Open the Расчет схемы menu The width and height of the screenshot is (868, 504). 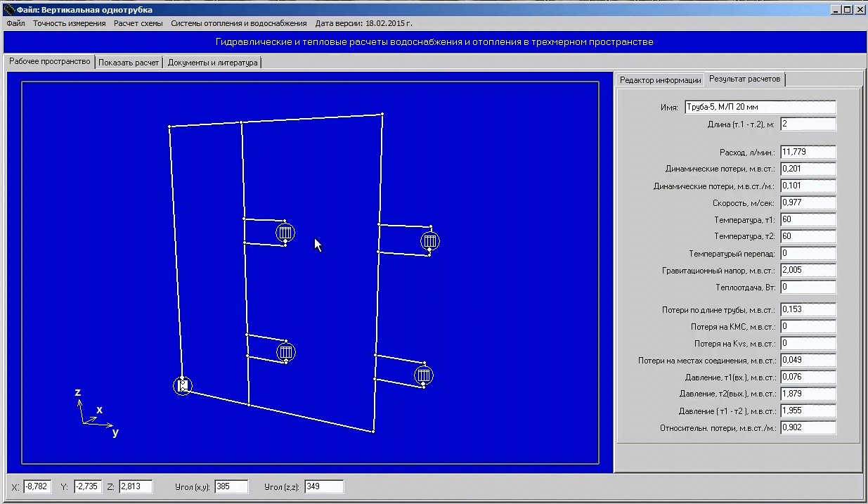[138, 23]
